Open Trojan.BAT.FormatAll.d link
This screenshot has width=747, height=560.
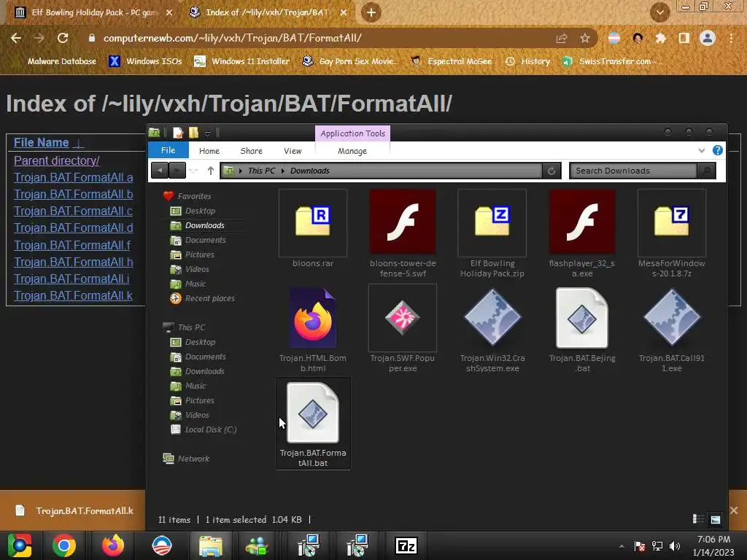point(74,227)
